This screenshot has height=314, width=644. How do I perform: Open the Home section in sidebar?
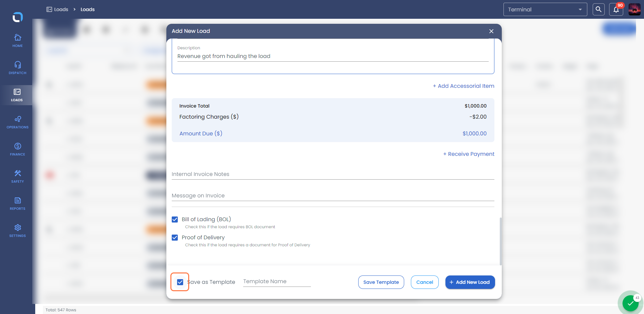click(17, 41)
